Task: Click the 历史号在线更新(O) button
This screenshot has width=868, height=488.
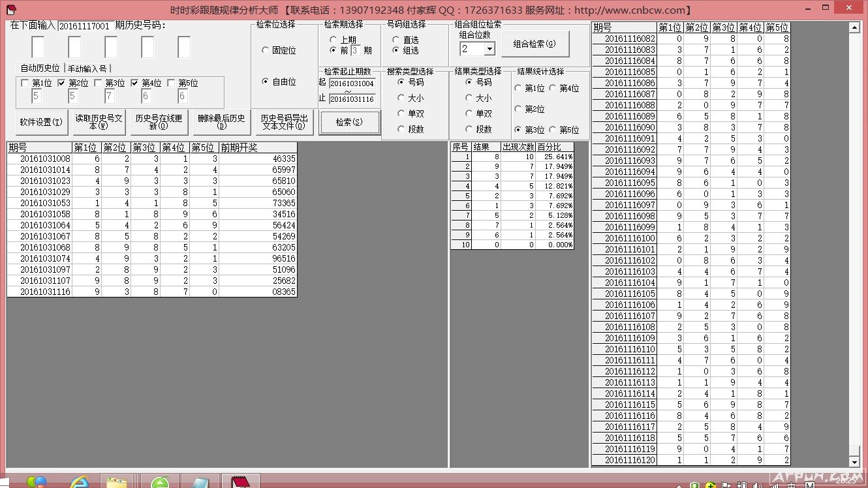Action: [x=159, y=122]
